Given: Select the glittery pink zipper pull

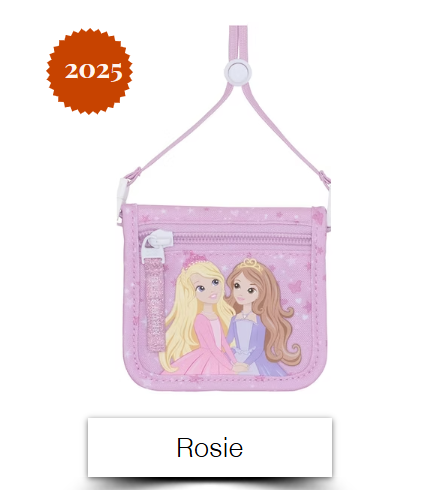Looking at the screenshot, I should (155, 304).
